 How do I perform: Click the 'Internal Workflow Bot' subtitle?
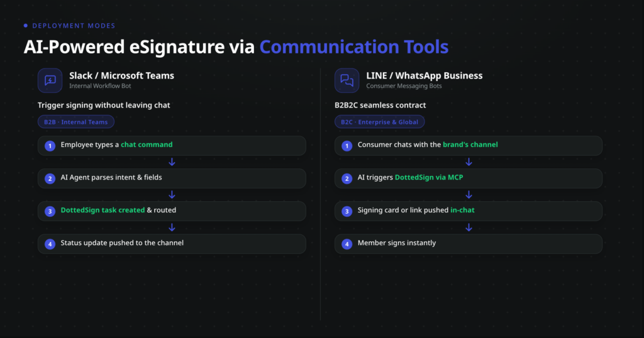tap(100, 86)
